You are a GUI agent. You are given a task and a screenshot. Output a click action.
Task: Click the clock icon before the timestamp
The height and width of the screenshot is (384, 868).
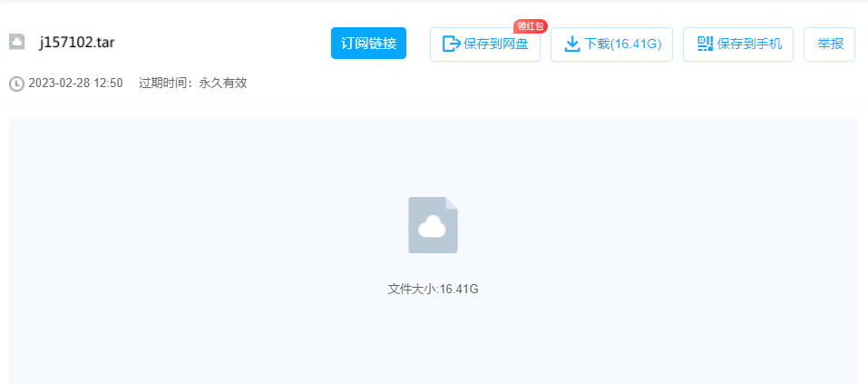pos(16,84)
